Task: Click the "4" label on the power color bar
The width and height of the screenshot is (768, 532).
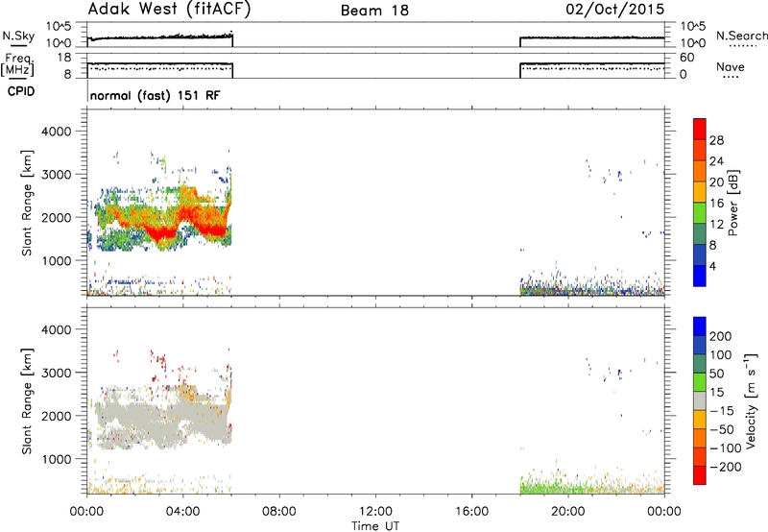Action: click(x=712, y=266)
